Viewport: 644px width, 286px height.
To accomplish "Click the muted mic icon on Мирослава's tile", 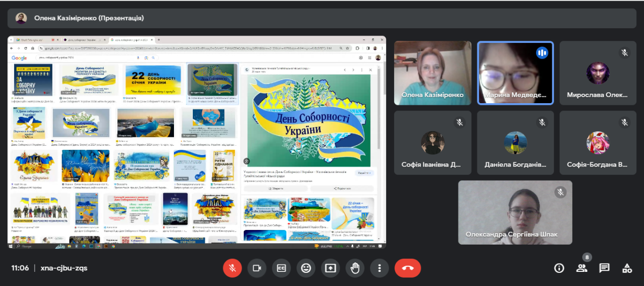I will (624, 53).
